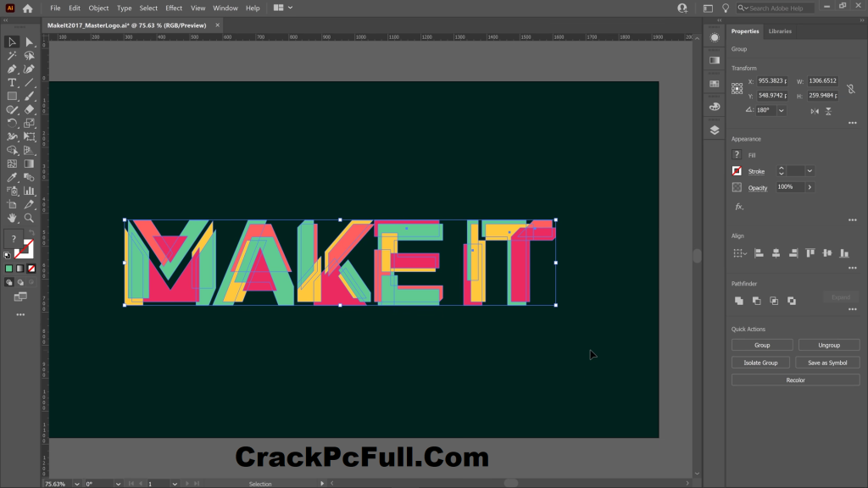
Task: Click the Isolate Group button
Action: pyautogui.click(x=760, y=363)
